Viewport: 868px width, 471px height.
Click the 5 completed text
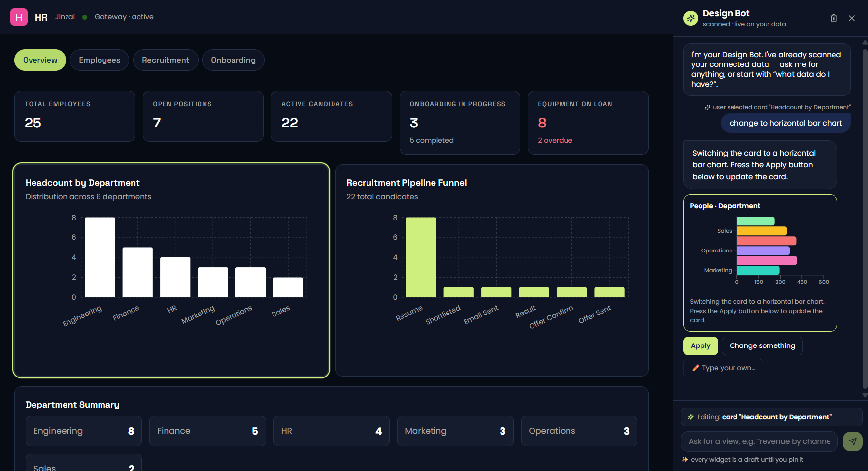[432, 140]
